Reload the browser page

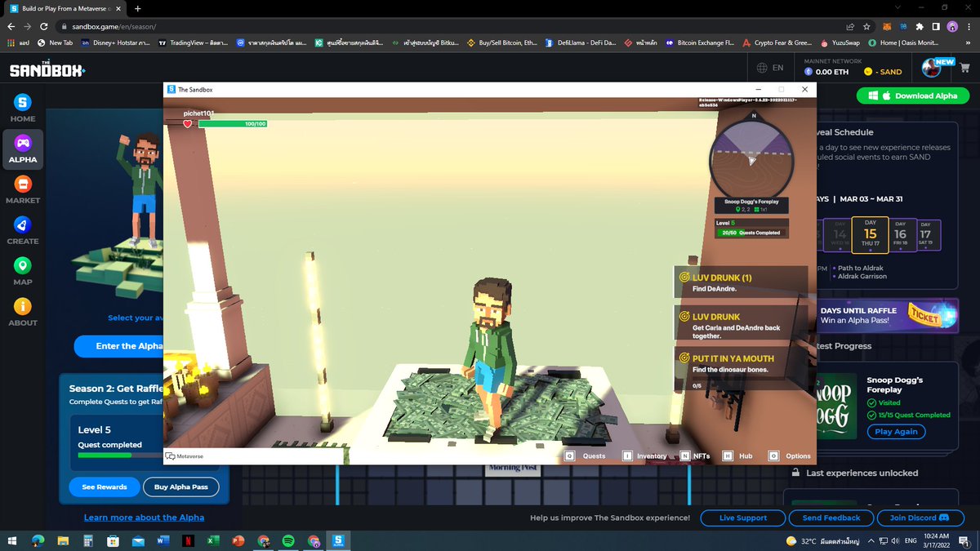(x=44, y=26)
